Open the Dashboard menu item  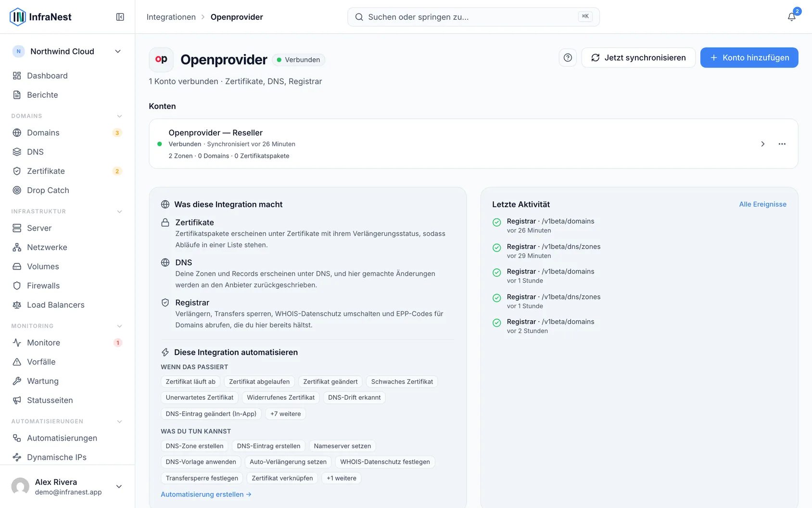[67, 76]
